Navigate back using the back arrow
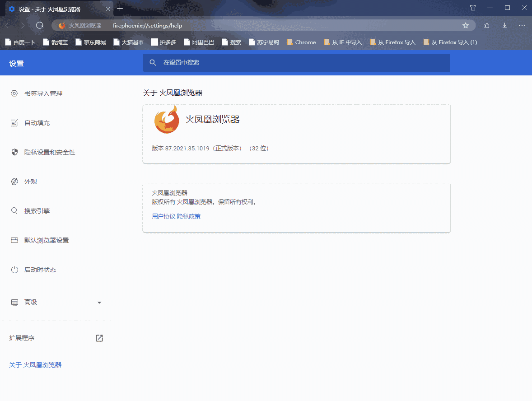The width and height of the screenshot is (532, 401). 6,26
